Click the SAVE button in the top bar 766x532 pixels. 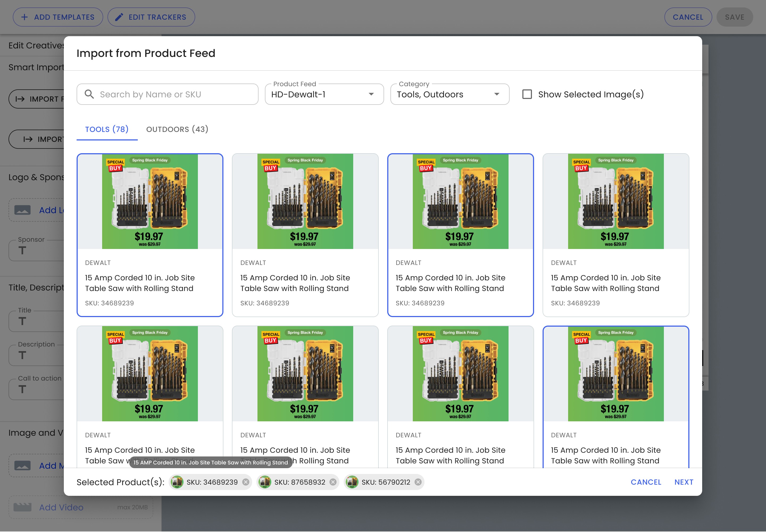pos(735,17)
